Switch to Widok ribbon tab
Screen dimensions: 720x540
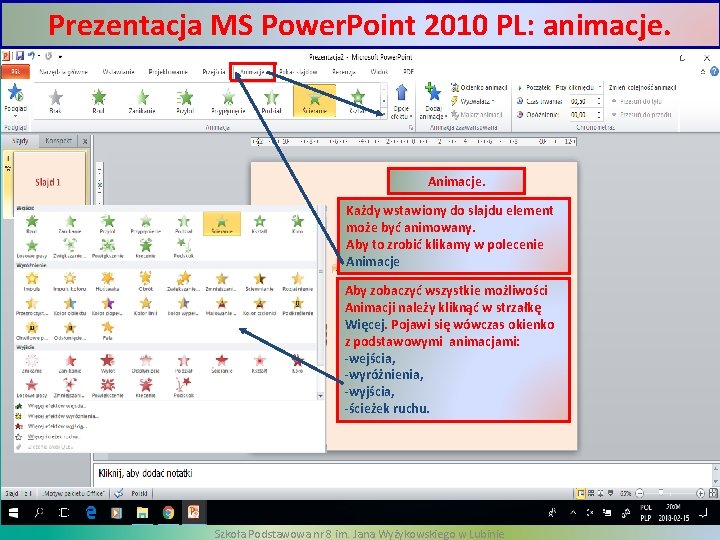click(379, 72)
